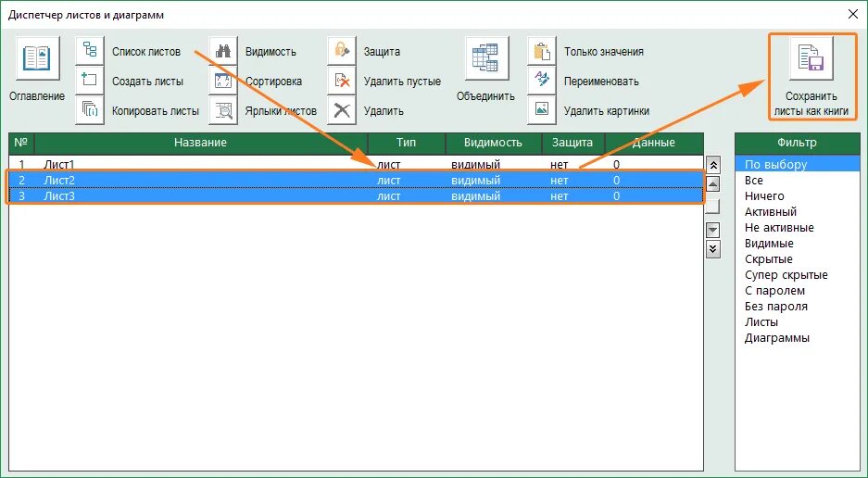The width and height of the screenshot is (868, 478).
Task: Click the Список листов label
Action: click(146, 52)
